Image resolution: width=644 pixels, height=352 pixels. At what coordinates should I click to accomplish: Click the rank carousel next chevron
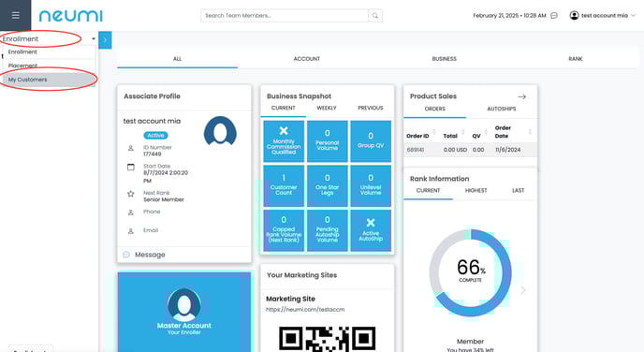tap(523, 290)
